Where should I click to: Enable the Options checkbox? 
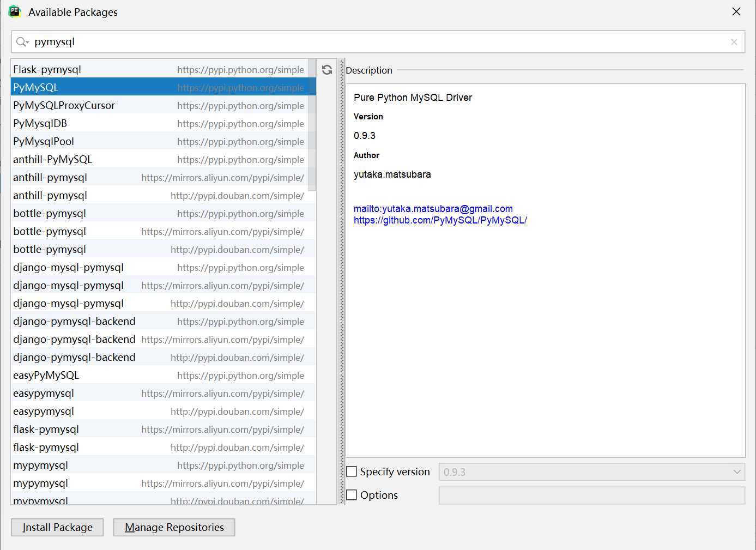(x=352, y=495)
